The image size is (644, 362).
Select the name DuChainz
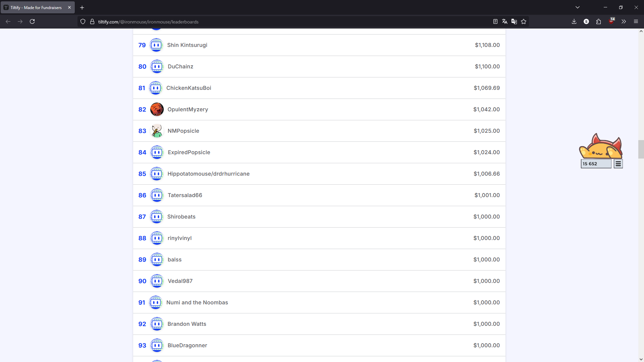click(180, 66)
